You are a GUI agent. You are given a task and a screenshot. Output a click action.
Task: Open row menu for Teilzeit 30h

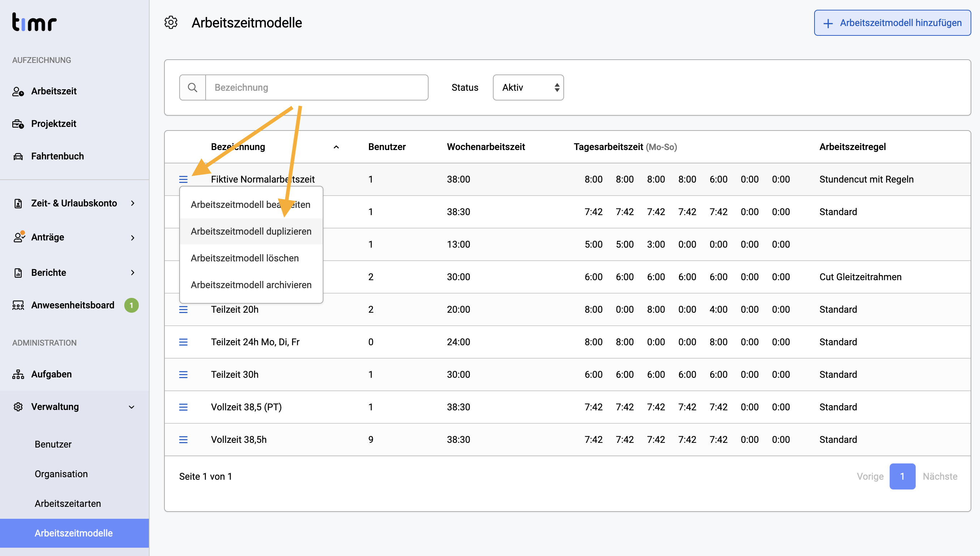(183, 374)
